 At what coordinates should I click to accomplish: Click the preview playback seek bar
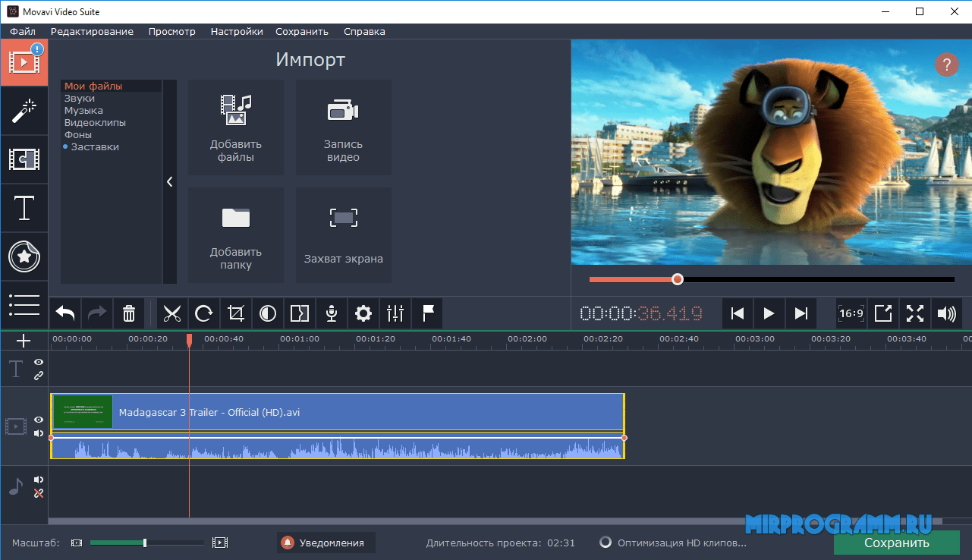point(772,279)
